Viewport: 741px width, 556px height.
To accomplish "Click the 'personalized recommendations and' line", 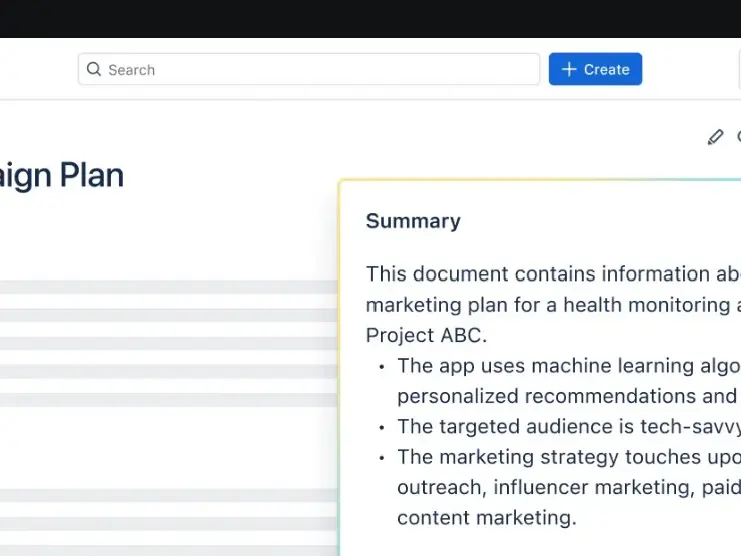I will click(x=566, y=396).
